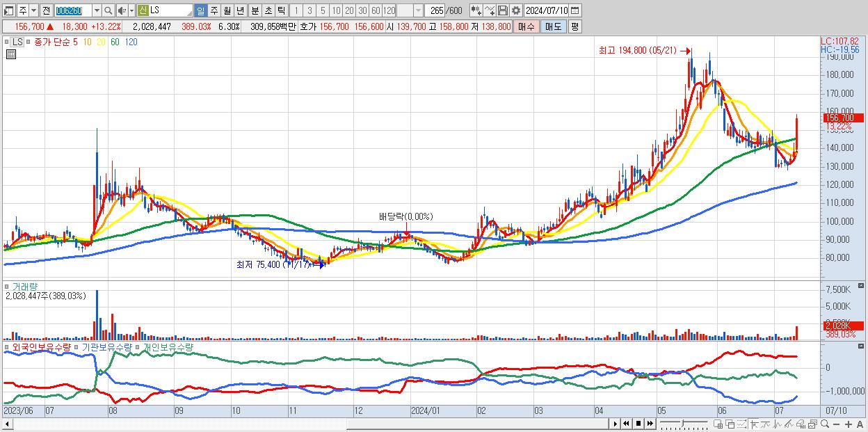The height and width of the screenshot is (432, 868).
Task: Open the custom interval dropdown arrow
Action: click(x=417, y=10)
